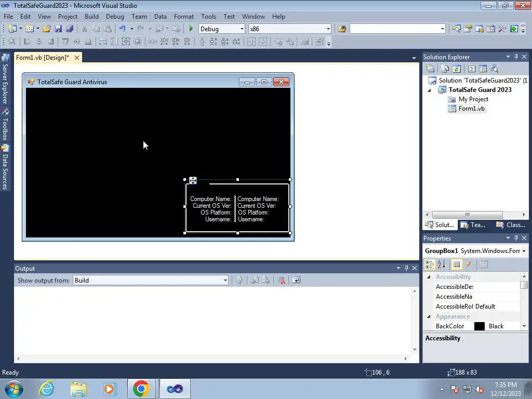The width and height of the screenshot is (532, 399).
Task: Open the Toolbox using tools toolbar icon
Action: pos(502,29)
